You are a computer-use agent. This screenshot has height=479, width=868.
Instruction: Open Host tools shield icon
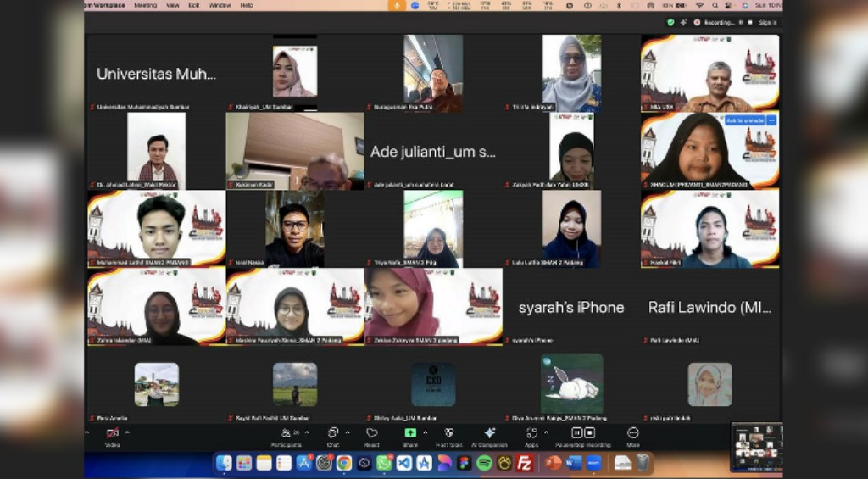pyautogui.click(x=448, y=434)
